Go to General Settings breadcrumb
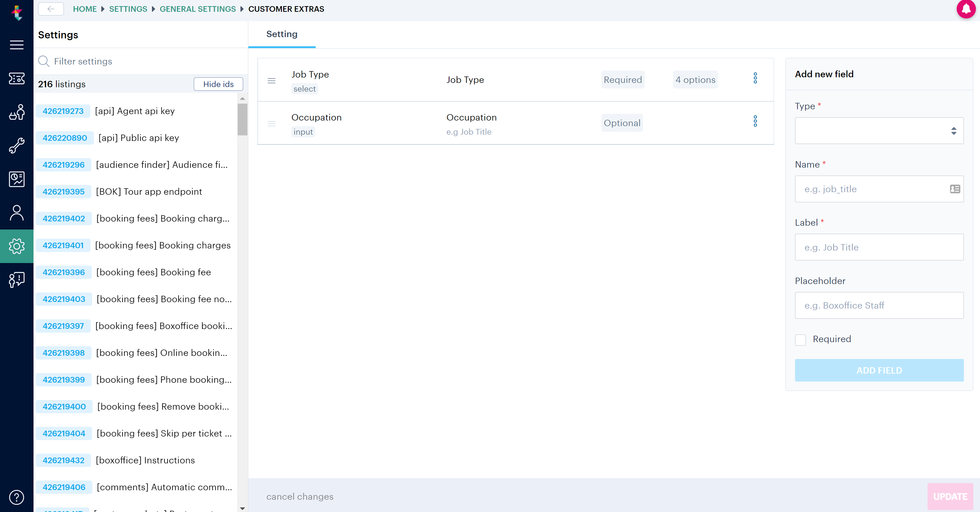Viewport: 980px width, 512px height. pos(197,9)
